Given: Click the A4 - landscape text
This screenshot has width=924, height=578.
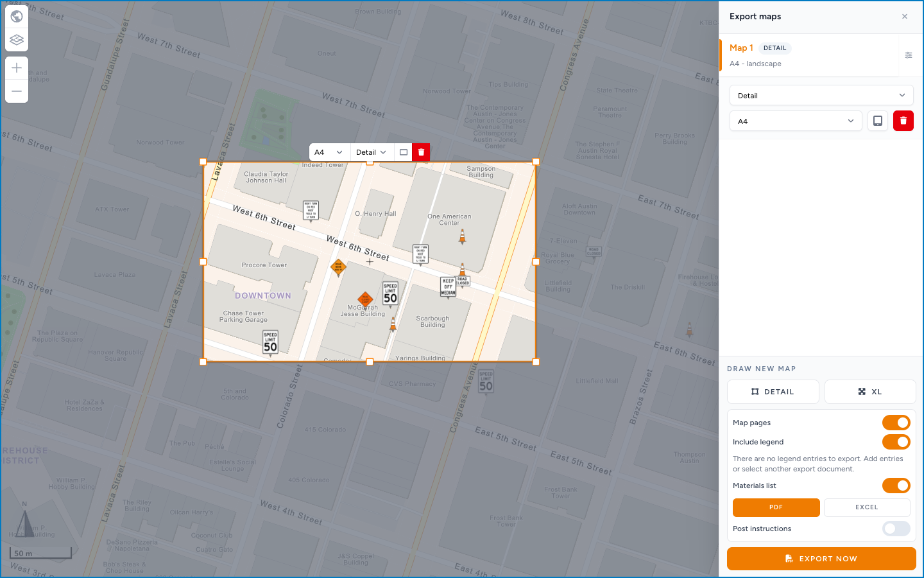Looking at the screenshot, I should coord(755,64).
